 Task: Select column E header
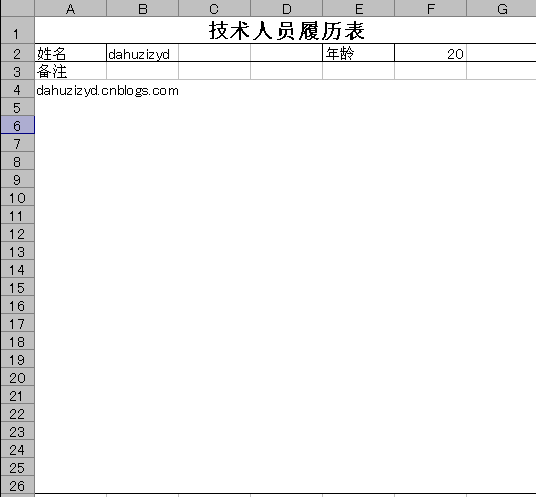coord(359,8)
